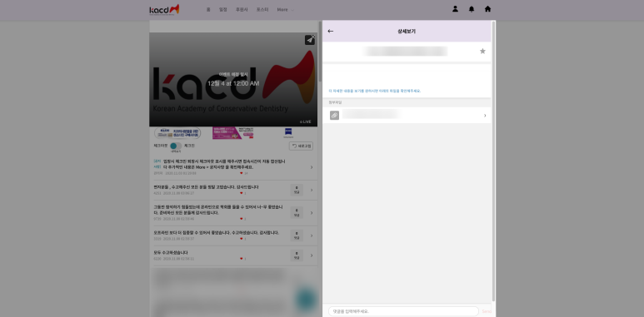
Task: Open comments count on 03:06:27 post
Action: 297,190
